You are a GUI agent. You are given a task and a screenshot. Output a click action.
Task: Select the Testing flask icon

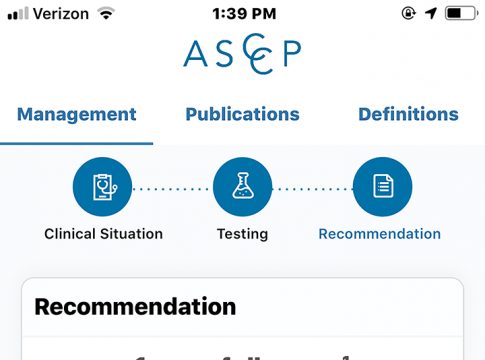coord(242,187)
